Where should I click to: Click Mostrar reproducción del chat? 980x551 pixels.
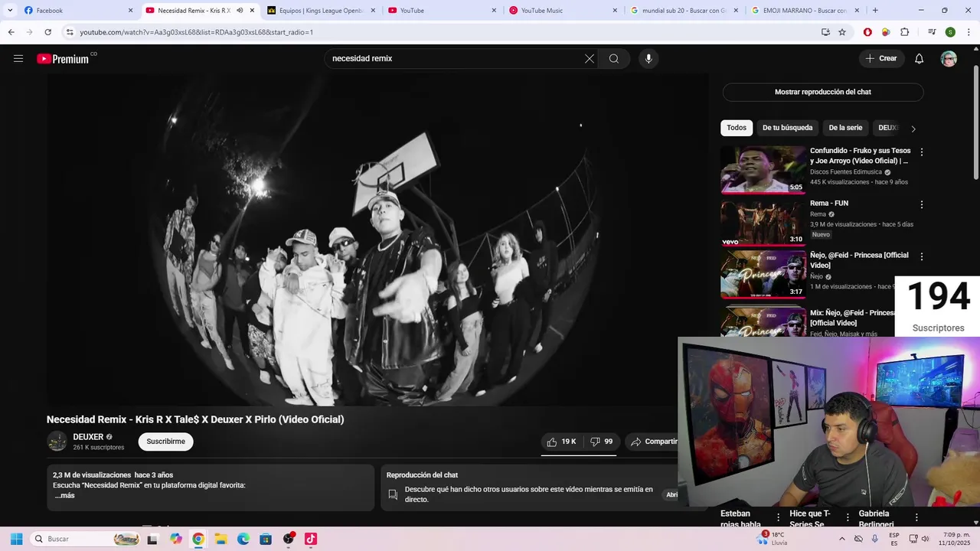(x=823, y=92)
